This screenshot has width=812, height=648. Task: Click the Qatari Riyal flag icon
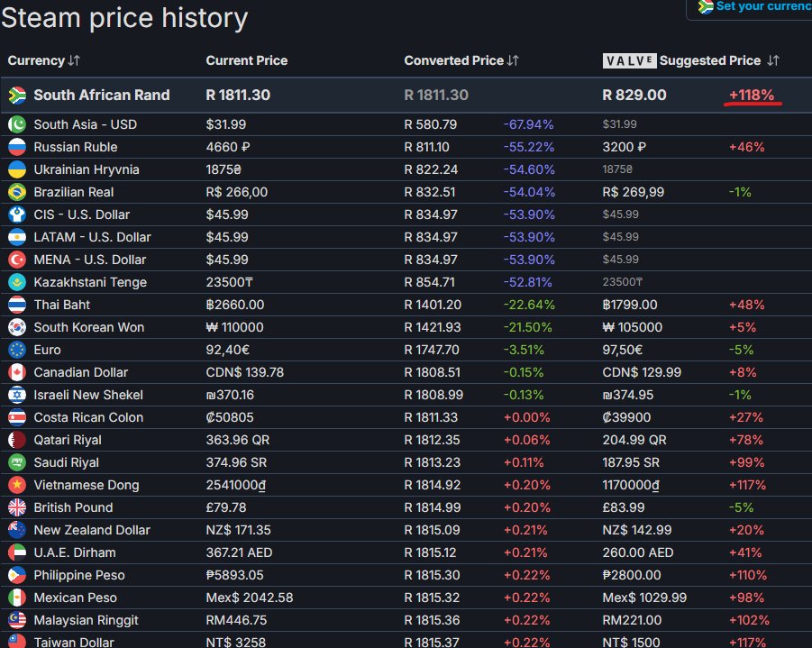(17, 441)
